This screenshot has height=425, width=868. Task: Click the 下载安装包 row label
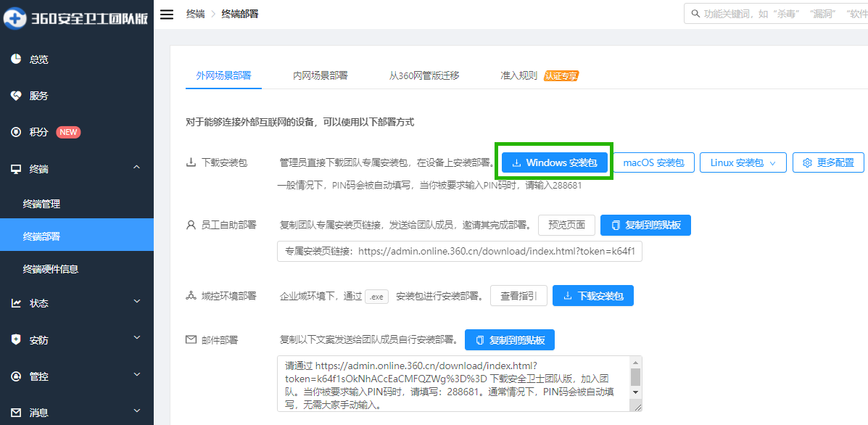tap(224, 162)
